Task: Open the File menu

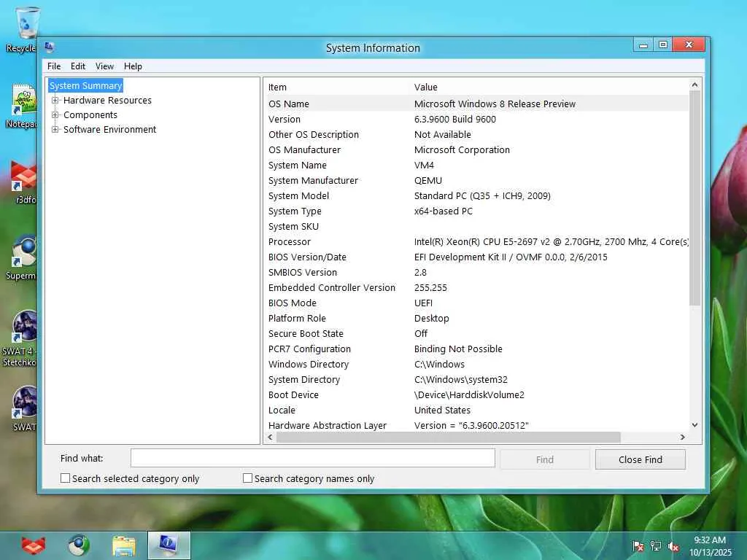Action: click(x=54, y=66)
